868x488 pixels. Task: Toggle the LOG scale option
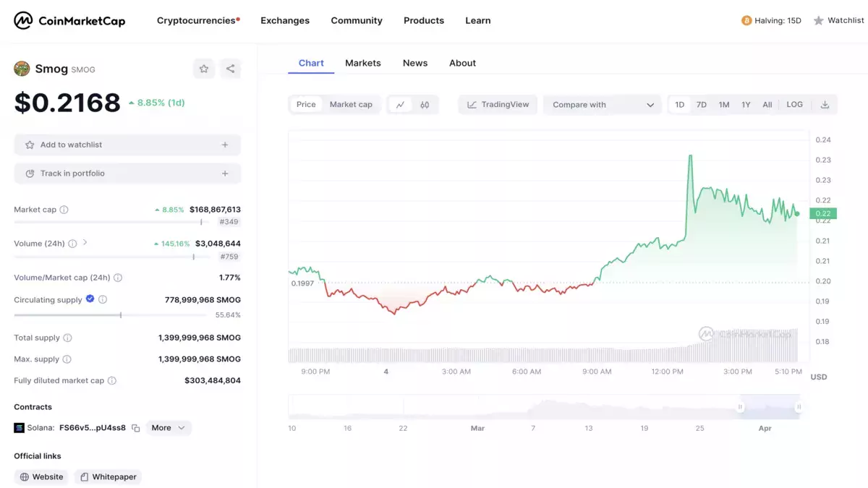coord(794,105)
